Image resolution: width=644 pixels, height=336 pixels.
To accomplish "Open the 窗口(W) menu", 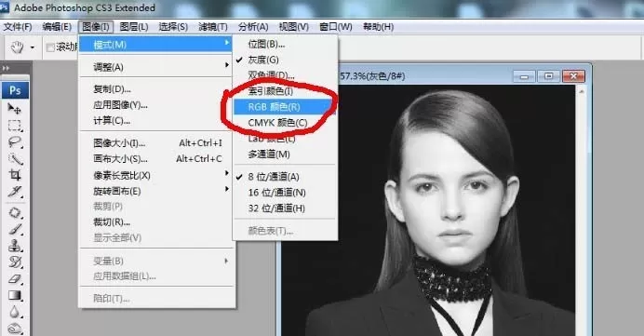I will coord(336,27).
